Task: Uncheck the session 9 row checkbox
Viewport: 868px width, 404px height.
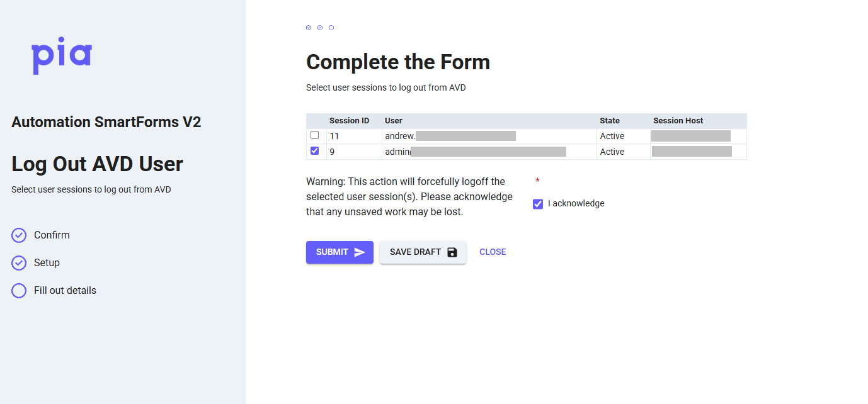Action: point(315,151)
